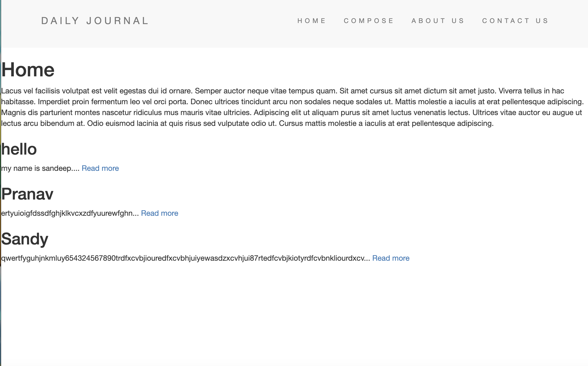This screenshot has height=366, width=588.
Task: Open the CONTACT US navigation link
Action: 515,21
